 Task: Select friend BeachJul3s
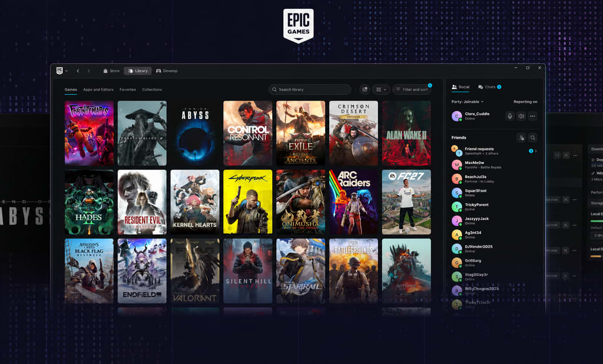(x=494, y=179)
